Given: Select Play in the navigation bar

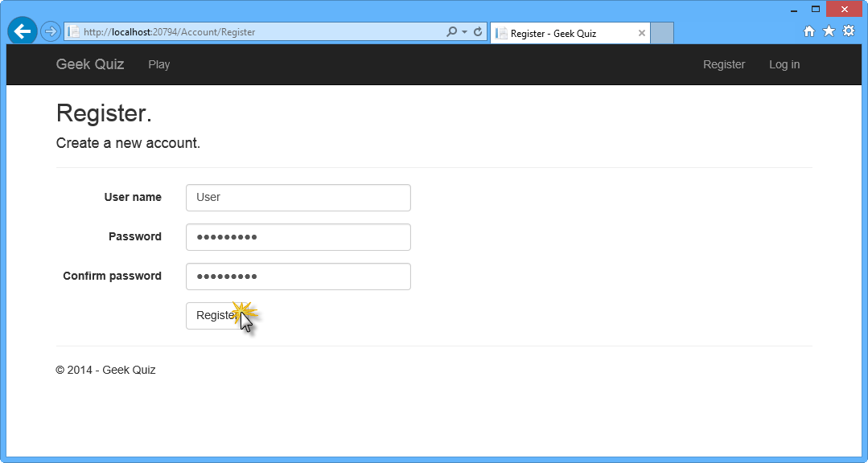Looking at the screenshot, I should pyautogui.click(x=158, y=64).
